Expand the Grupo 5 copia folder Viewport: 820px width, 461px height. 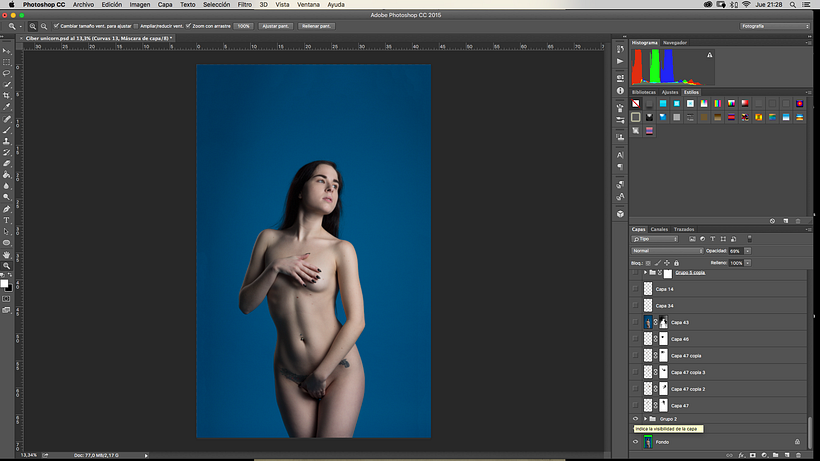pyautogui.click(x=645, y=272)
